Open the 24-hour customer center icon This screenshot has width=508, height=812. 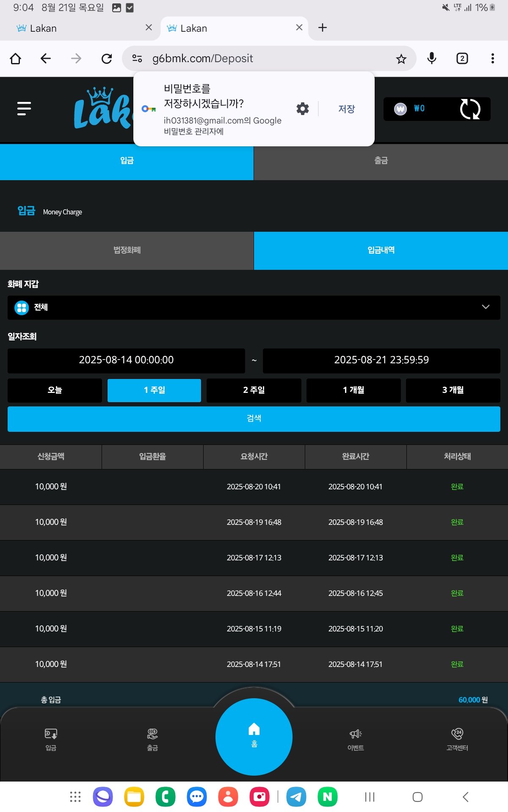(457, 738)
